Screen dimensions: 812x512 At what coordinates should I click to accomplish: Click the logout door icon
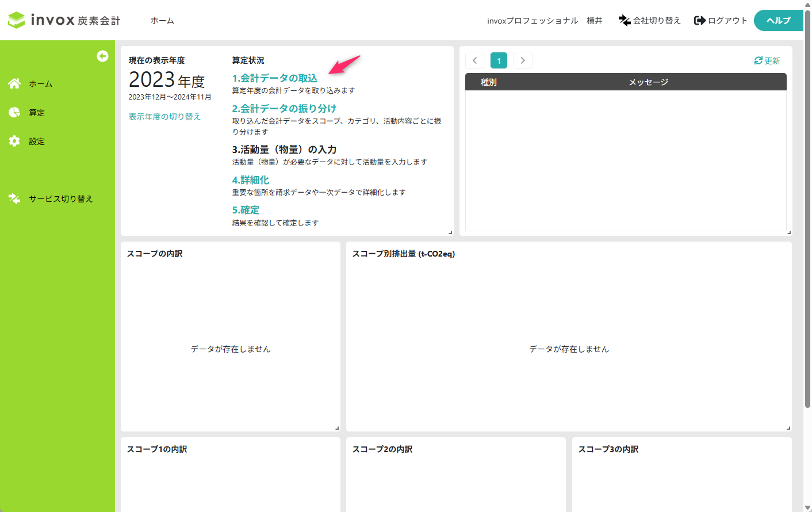coord(700,21)
